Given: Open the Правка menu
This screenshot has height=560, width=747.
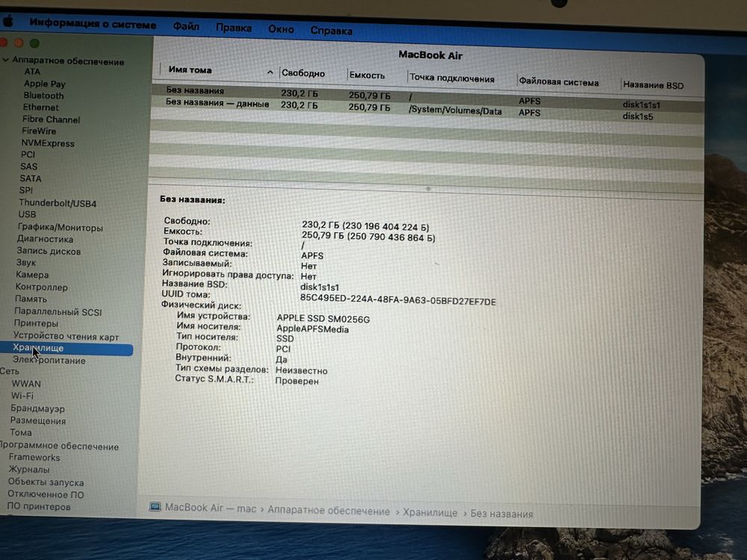Looking at the screenshot, I should point(233,28).
